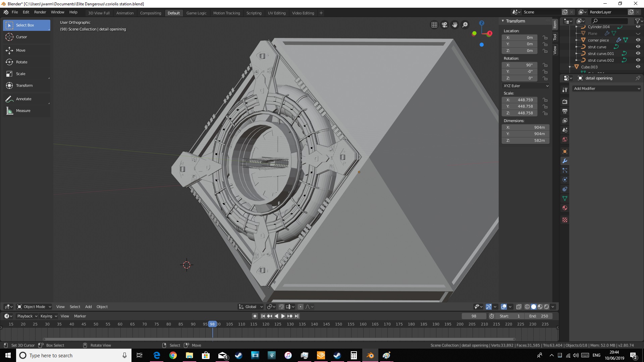Open the Output properties tab
The width and height of the screenshot is (644, 362).
click(565, 111)
